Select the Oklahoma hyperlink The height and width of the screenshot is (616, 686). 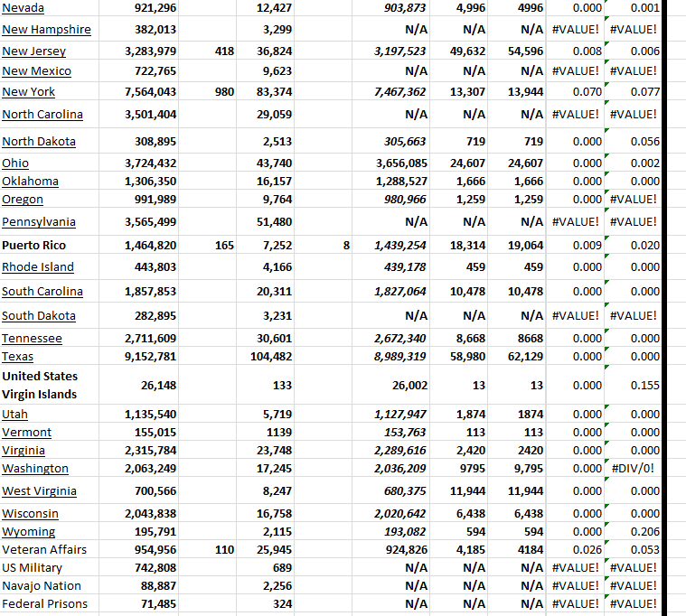(x=30, y=181)
